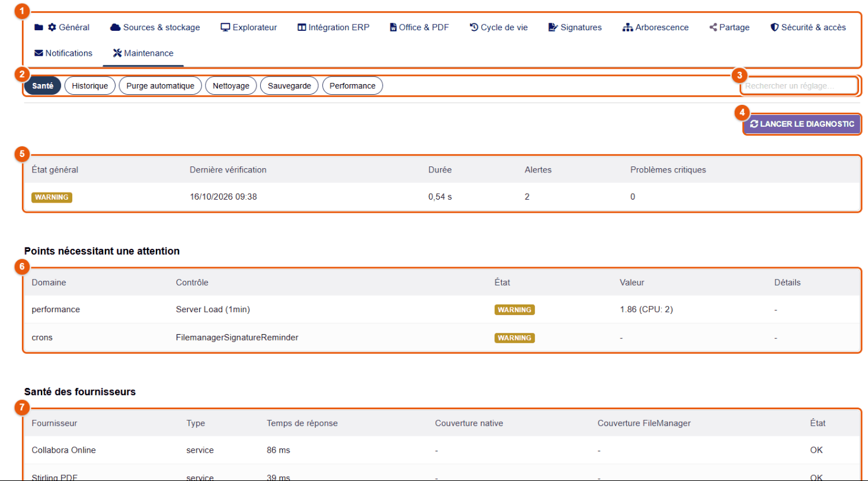This screenshot has width=868, height=481.
Task: Click the history icon of Cycle de vie
Action: (x=474, y=27)
